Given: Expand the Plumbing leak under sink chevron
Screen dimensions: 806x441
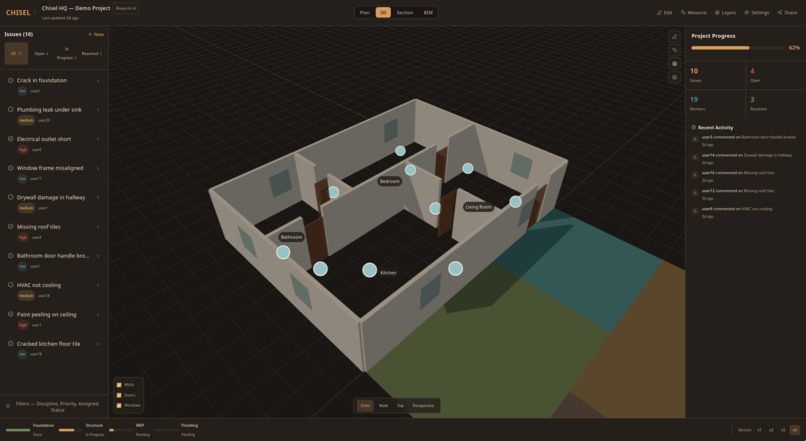Looking at the screenshot, I should (x=98, y=110).
